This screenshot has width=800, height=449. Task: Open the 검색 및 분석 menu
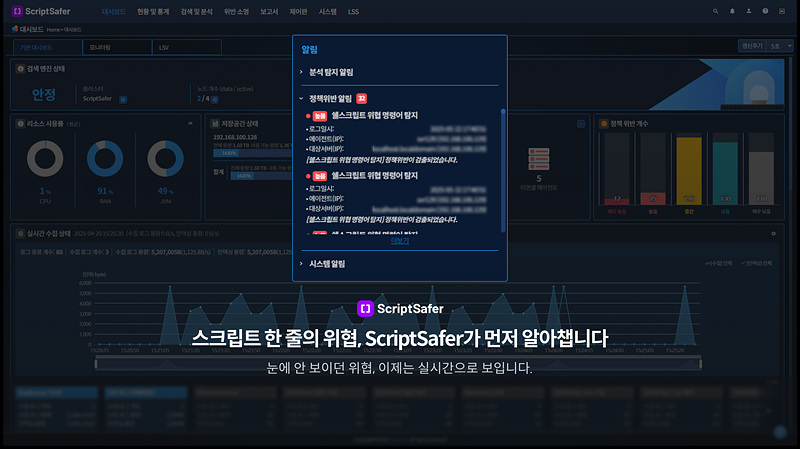pyautogui.click(x=196, y=12)
